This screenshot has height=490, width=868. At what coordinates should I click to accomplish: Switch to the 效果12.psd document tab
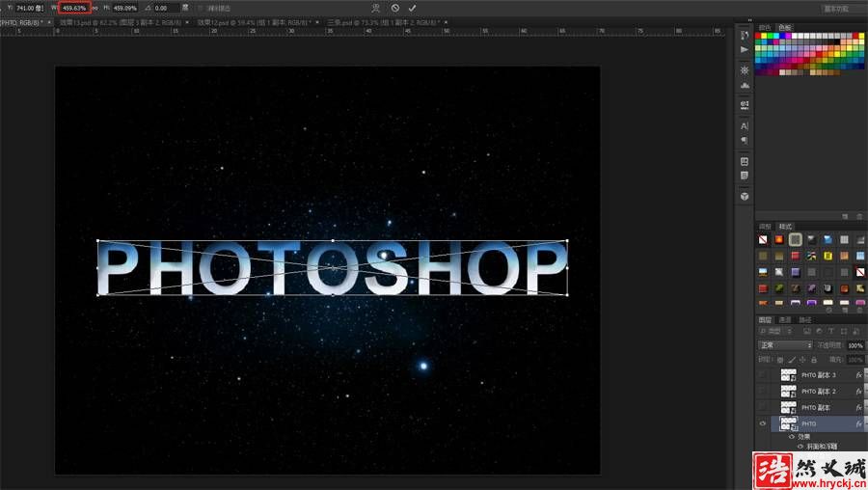pyautogui.click(x=254, y=23)
